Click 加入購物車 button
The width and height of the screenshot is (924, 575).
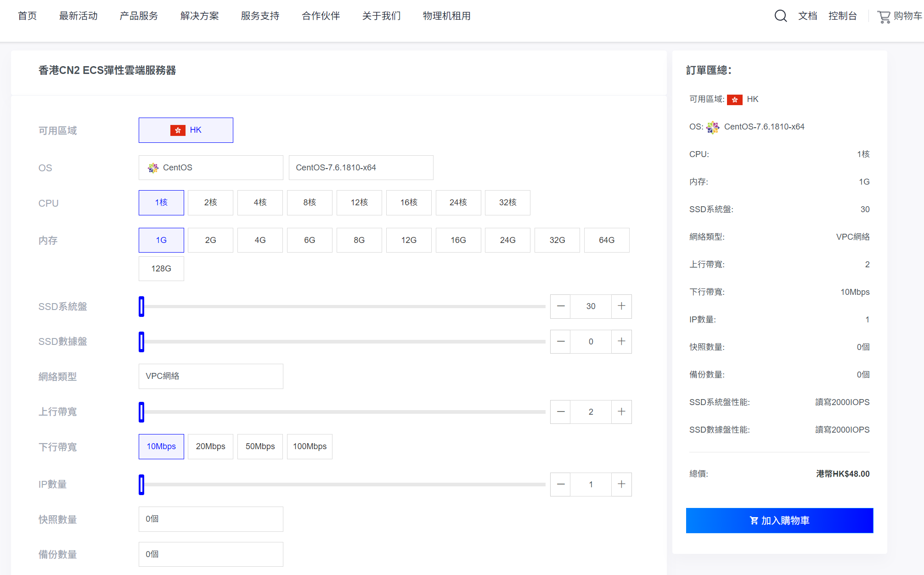(x=779, y=520)
